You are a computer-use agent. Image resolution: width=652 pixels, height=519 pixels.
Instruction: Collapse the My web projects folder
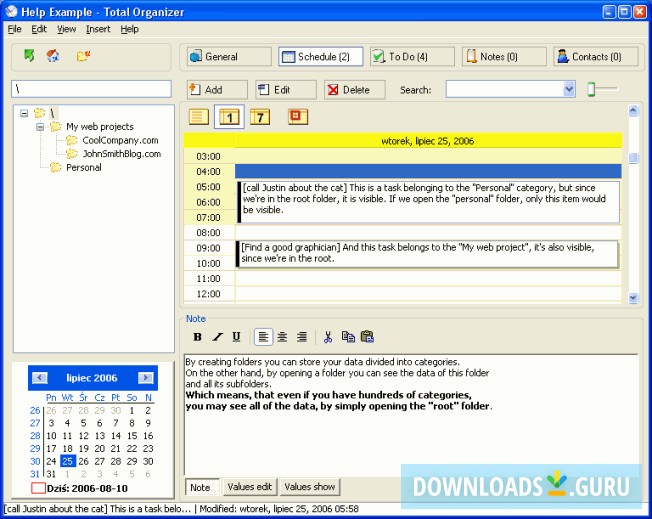coord(40,127)
